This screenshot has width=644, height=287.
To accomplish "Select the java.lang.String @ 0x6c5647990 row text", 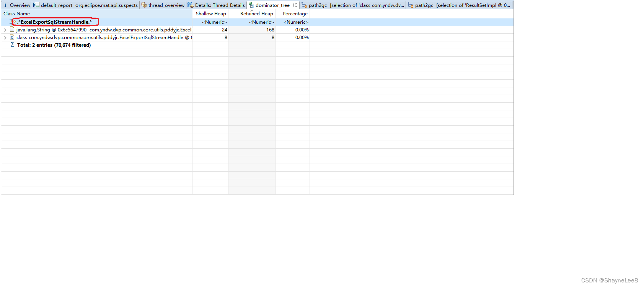I will click(x=104, y=30).
